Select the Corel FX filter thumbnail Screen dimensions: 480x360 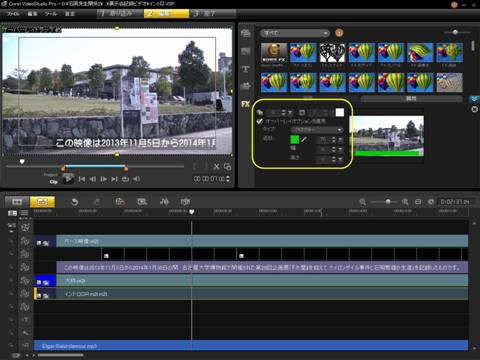point(274,52)
